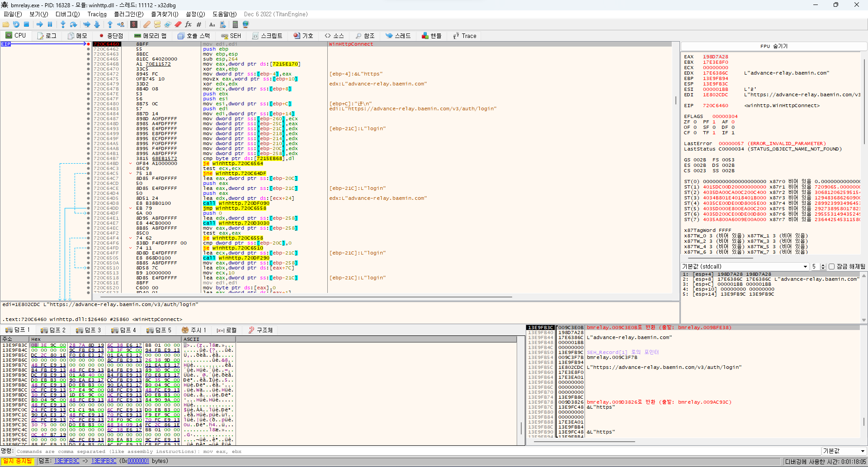Click the Stop debugging square icon

pyautogui.click(x=26, y=24)
